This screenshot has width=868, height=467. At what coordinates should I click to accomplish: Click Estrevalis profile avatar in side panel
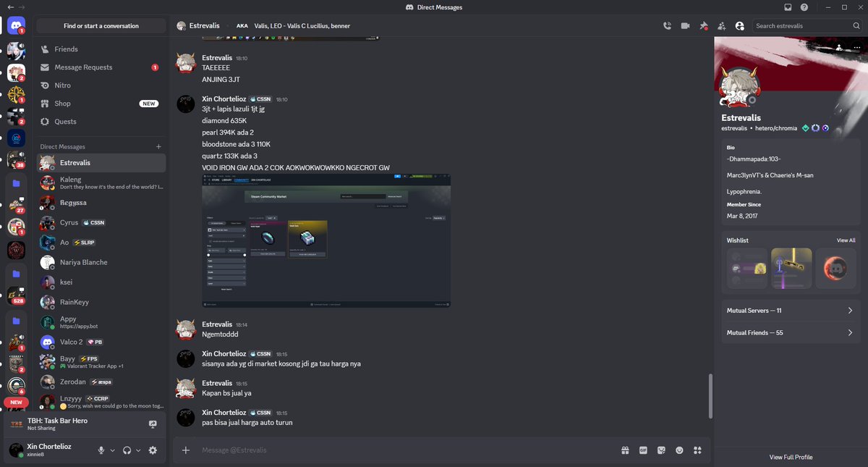(x=738, y=86)
